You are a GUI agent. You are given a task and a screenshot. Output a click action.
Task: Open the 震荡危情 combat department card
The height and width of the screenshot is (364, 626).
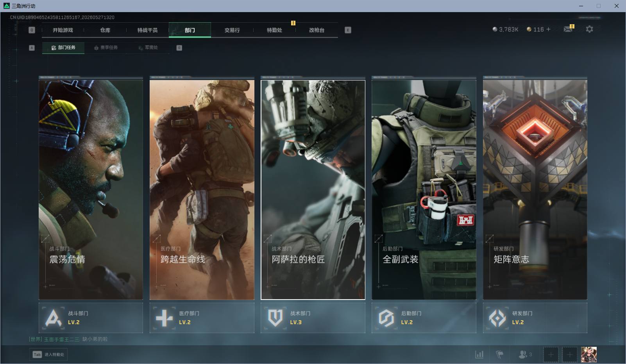tap(91, 190)
